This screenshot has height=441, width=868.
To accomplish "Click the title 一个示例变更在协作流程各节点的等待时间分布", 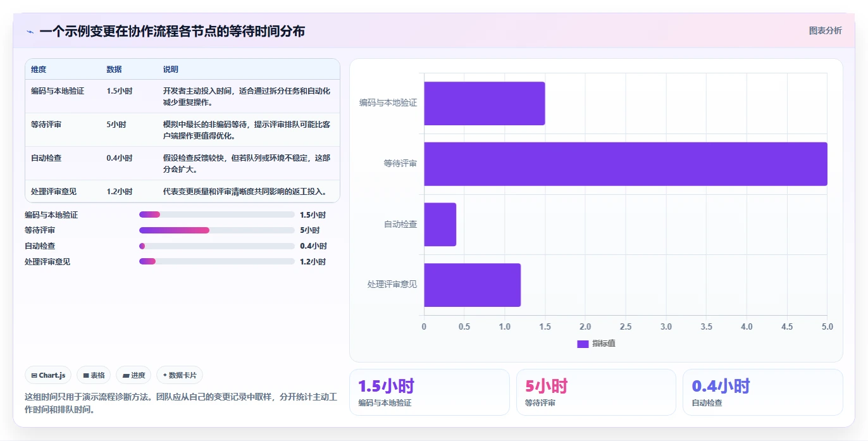I will [x=172, y=31].
